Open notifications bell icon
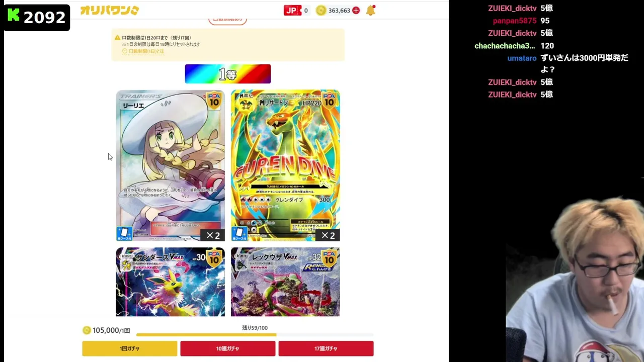 371,10
